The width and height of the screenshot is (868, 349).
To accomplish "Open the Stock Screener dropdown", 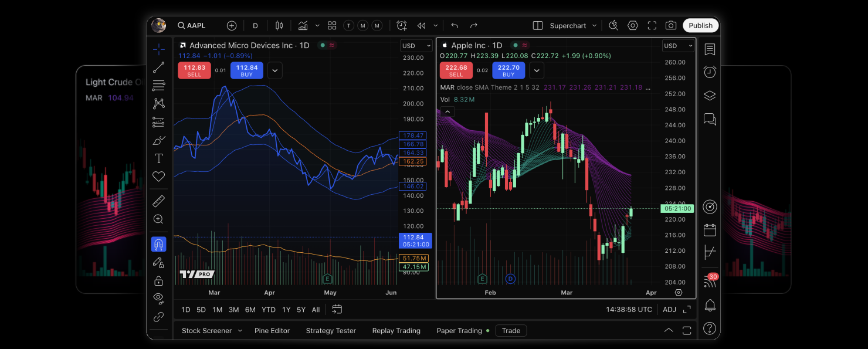I will tap(211, 330).
